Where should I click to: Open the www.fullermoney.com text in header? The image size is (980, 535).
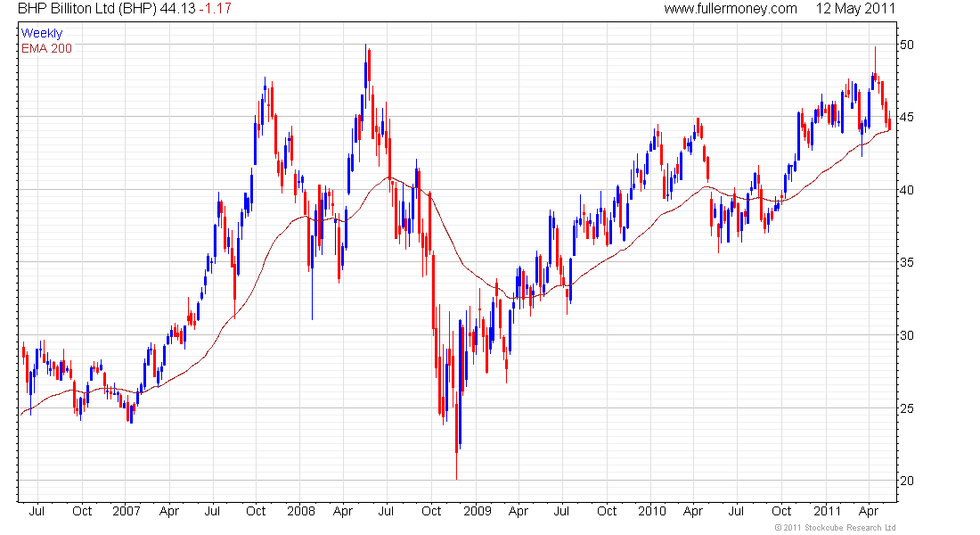pos(730,9)
